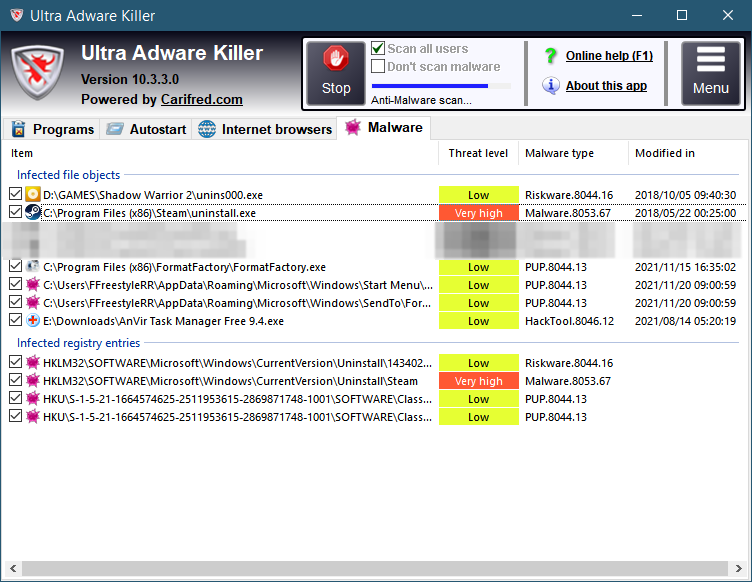Uncheck the SendTo path item checkbox

(15, 302)
